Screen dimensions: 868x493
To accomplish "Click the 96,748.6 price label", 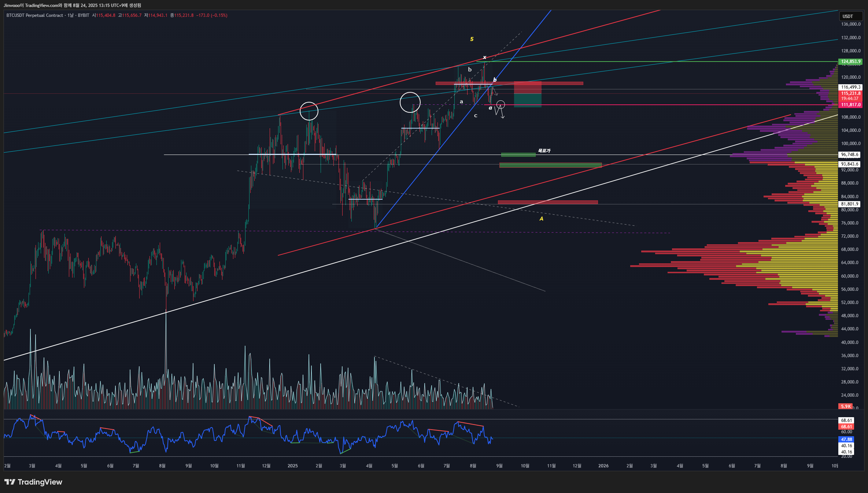I will click(x=849, y=155).
